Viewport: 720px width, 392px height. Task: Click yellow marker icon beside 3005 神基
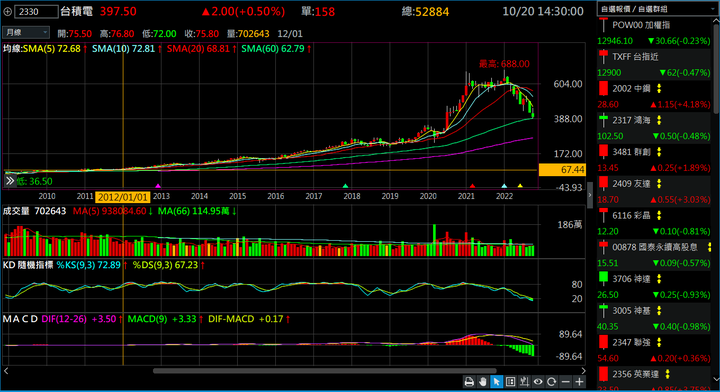(x=659, y=311)
